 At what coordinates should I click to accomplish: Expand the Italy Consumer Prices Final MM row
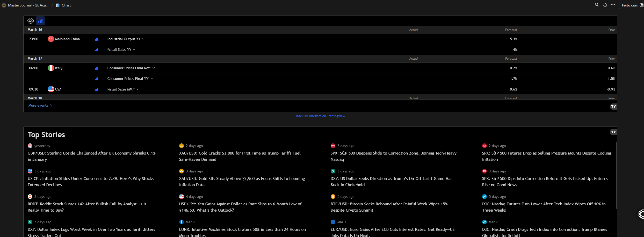coord(131,68)
